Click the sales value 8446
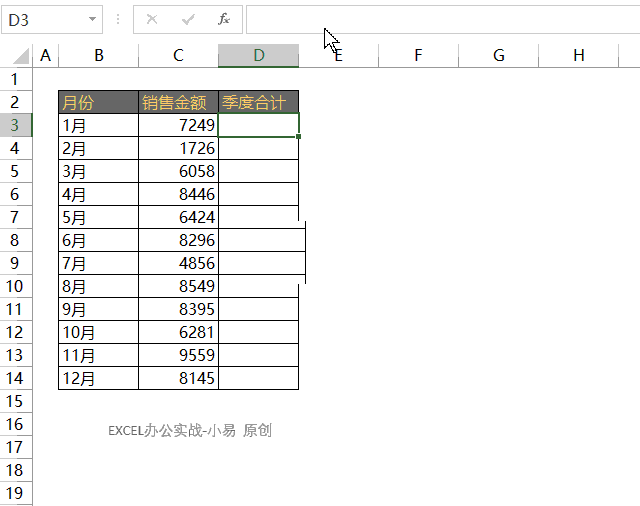Viewport: 640px width, 506px height. [x=178, y=194]
